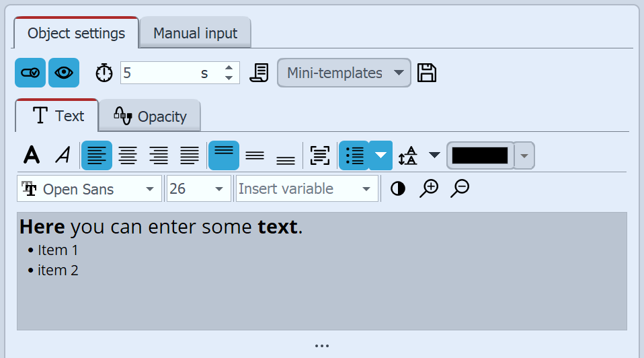644x358 pixels.
Task: Click the black text color swatch
Action: click(480, 155)
